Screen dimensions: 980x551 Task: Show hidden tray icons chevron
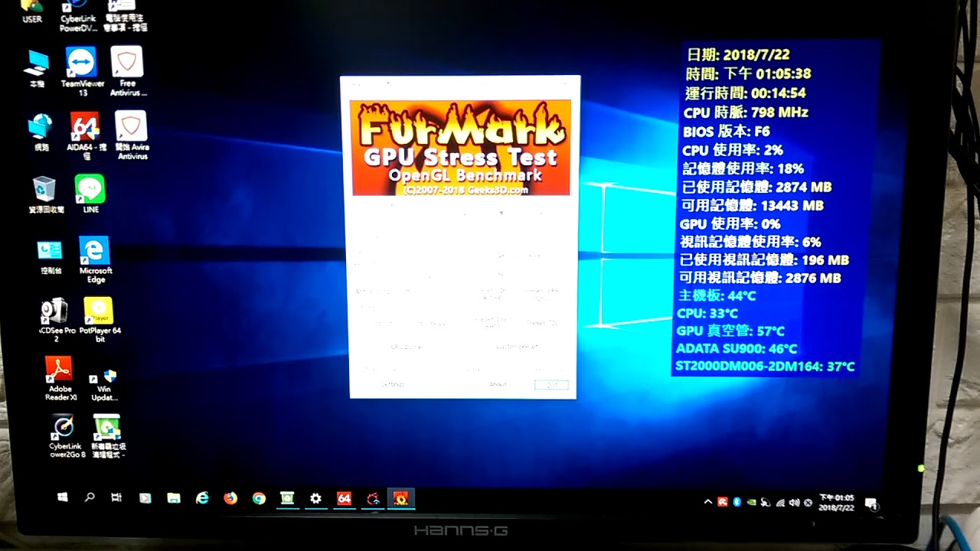pos(708,502)
